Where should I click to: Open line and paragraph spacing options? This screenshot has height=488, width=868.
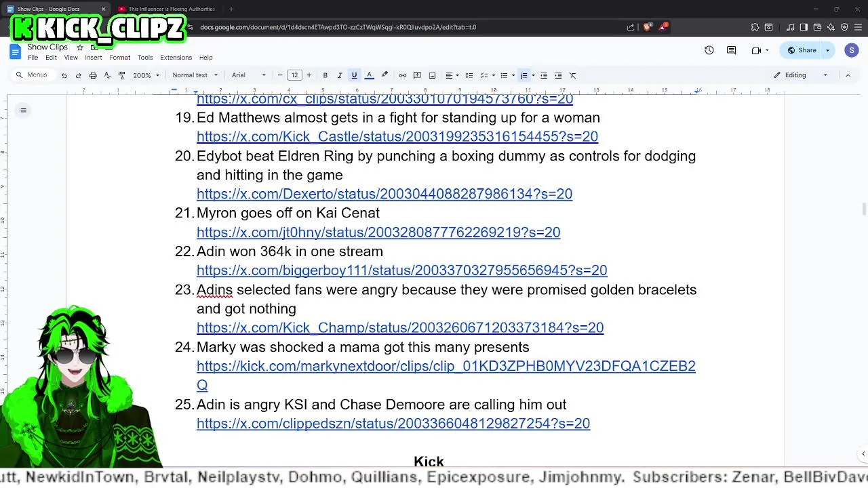(x=469, y=75)
